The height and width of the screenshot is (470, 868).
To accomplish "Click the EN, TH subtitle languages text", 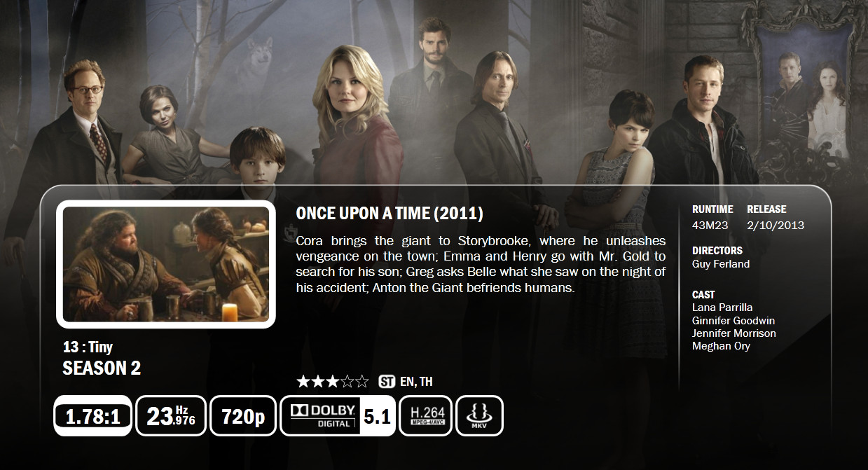I will (x=416, y=382).
